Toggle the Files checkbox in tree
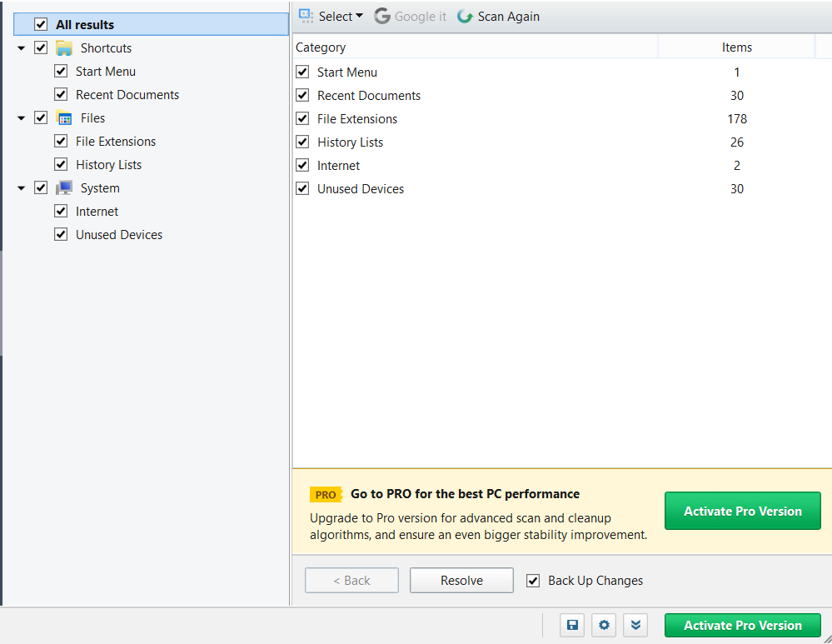 (41, 117)
